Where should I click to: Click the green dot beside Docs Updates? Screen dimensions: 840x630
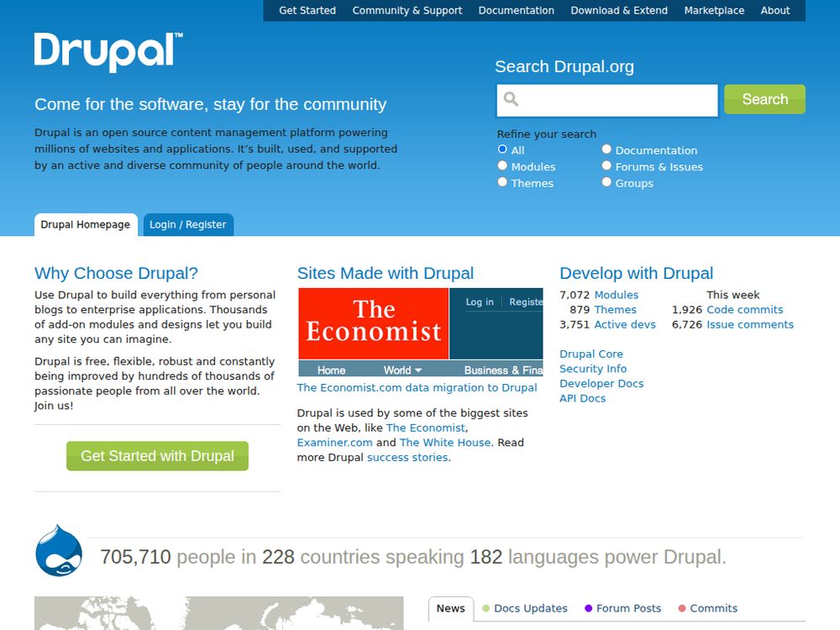[x=486, y=608]
